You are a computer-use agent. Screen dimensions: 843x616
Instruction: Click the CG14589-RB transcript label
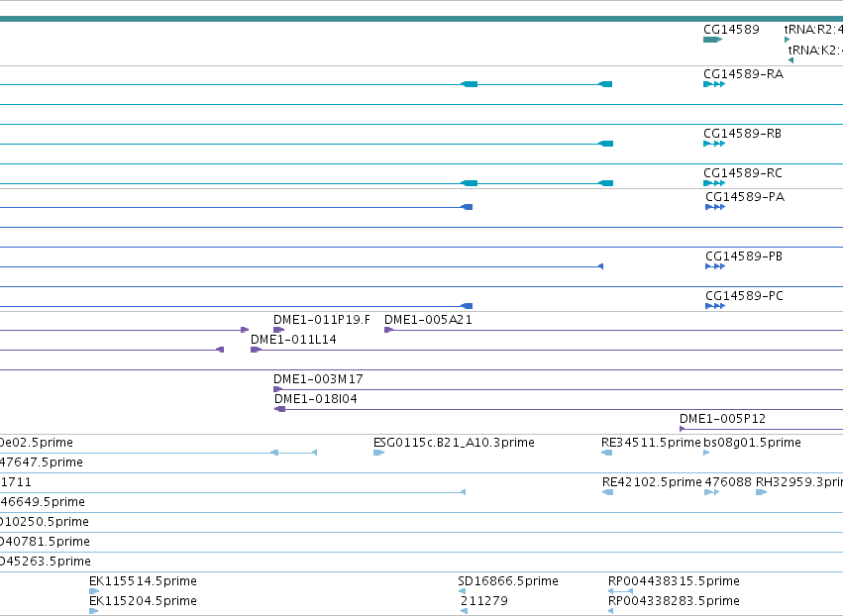click(x=742, y=134)
